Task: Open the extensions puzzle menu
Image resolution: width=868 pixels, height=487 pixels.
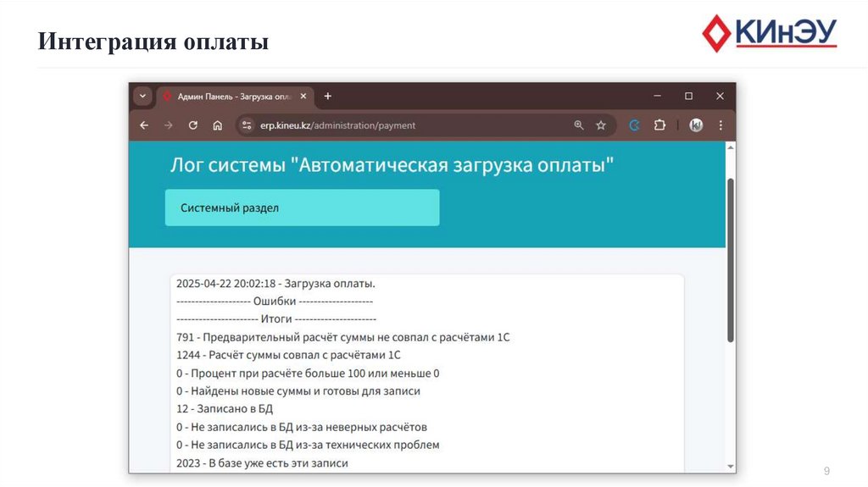Action: coord(659,125)
